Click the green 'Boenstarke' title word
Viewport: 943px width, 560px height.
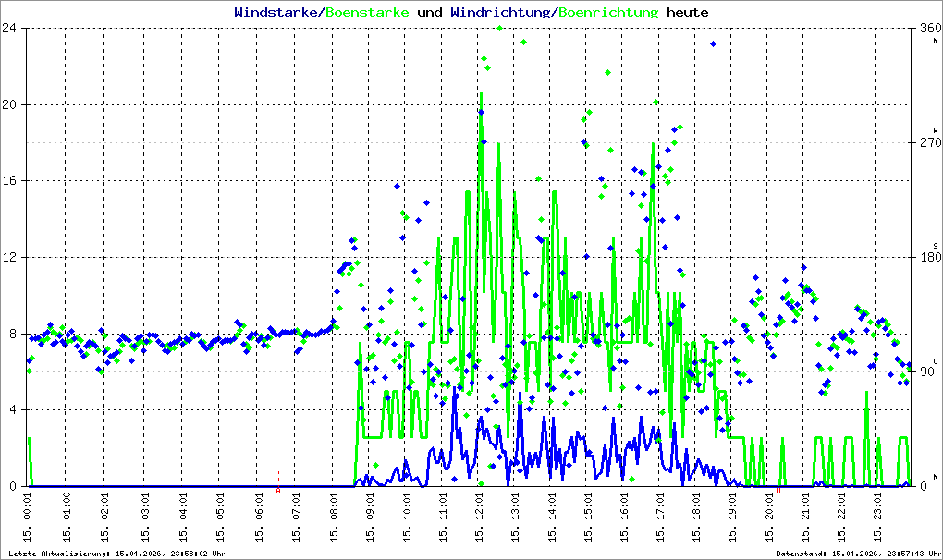point(367,12)
